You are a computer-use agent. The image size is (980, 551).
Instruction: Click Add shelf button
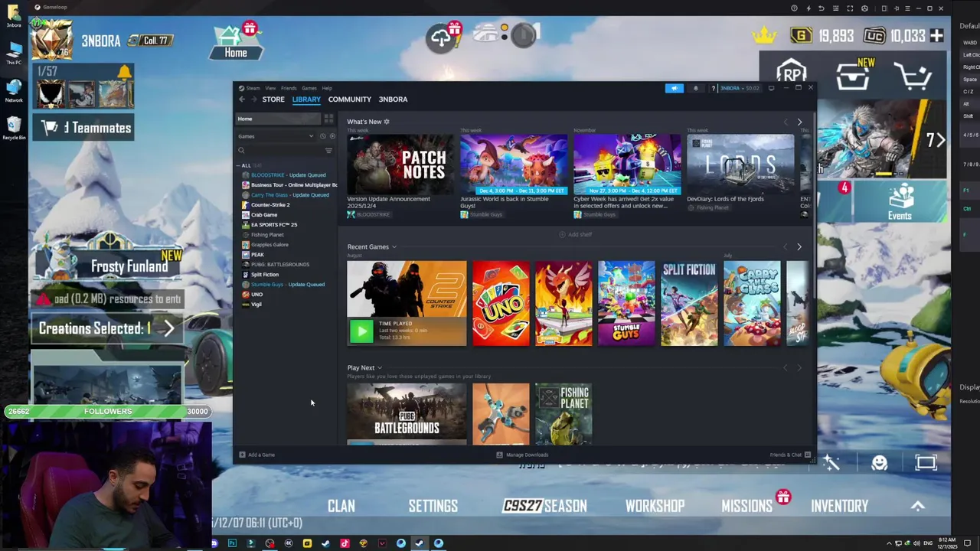tap(576, 234)
